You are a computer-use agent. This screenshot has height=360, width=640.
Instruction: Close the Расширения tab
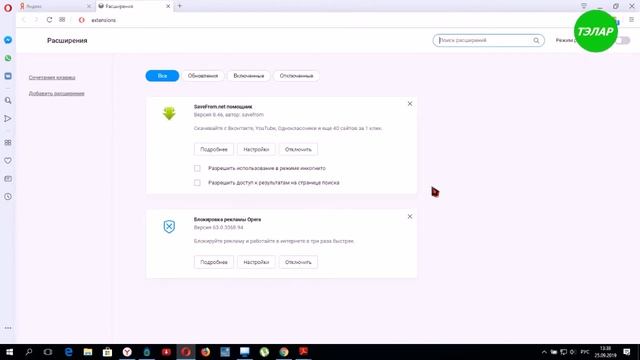pos(168,6)
